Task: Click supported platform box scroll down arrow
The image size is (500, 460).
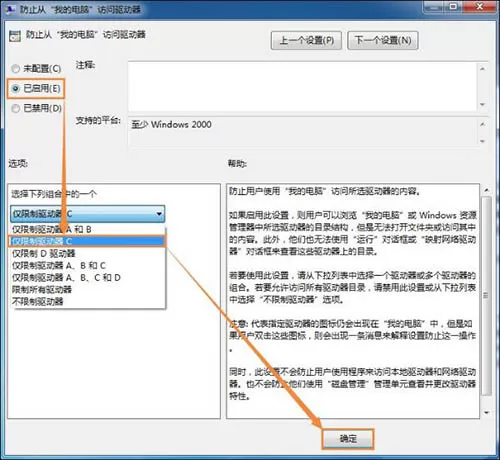Action: click(x=482, y=141)
